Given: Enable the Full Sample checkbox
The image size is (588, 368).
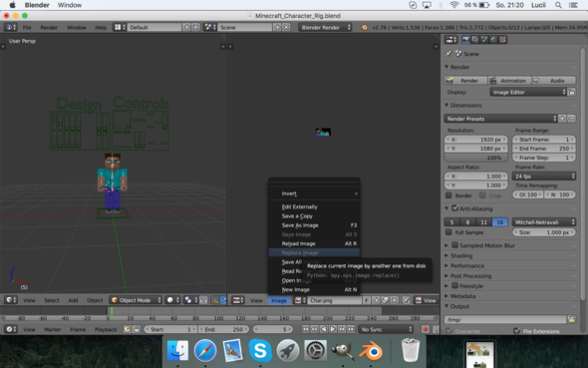Looking at the screenshot, I should point(448,232).
